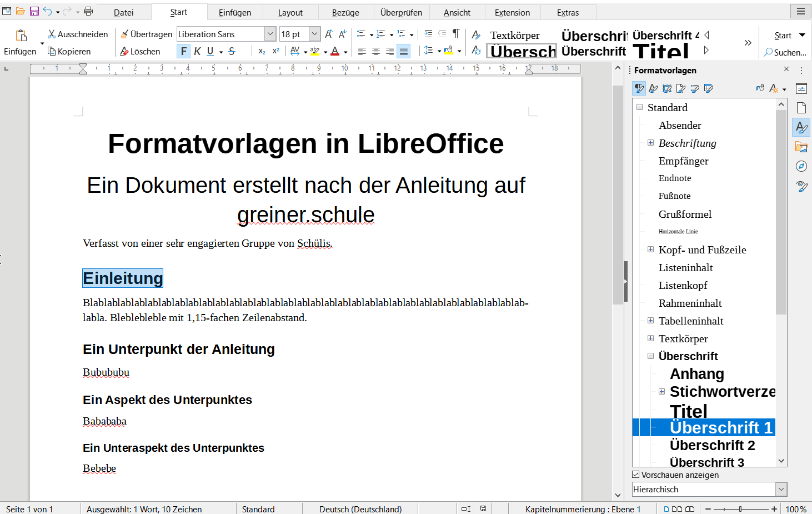Show page styles in Formatvorlagen panel

click(x=681, y=88)
